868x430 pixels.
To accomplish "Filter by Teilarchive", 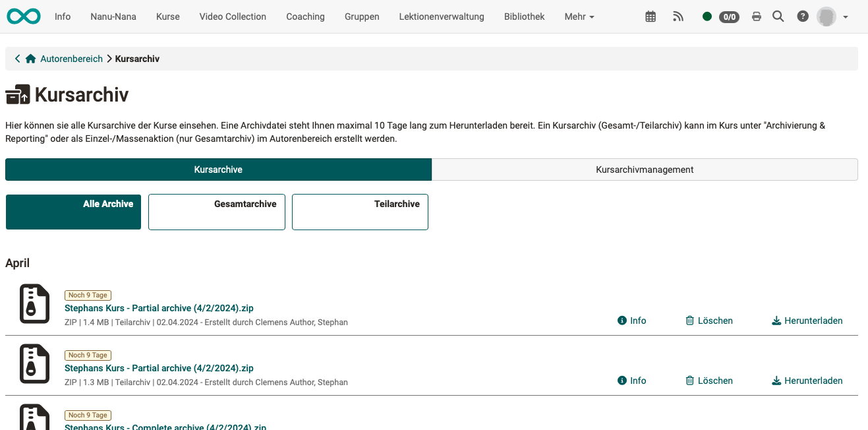I will pyautogui.click(x=360, y=212).
